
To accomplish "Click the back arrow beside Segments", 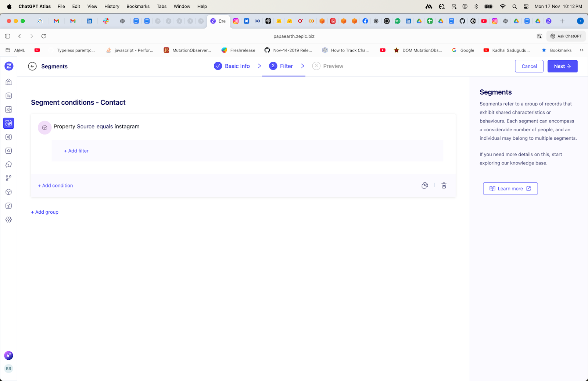I will pos(32,66).
